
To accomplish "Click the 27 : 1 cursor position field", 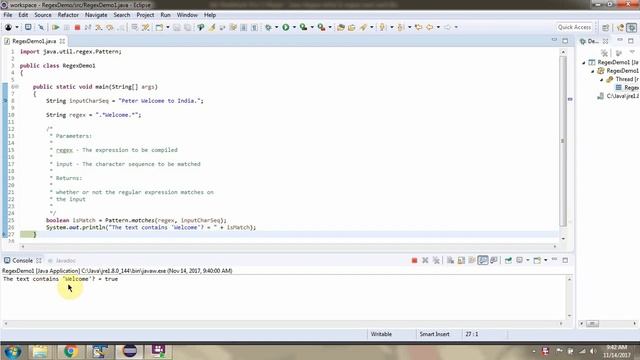I will point(471,334).
